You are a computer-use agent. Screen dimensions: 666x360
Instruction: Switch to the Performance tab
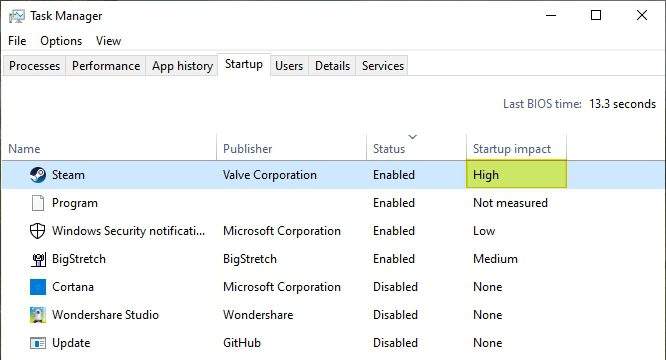point(106,66)
